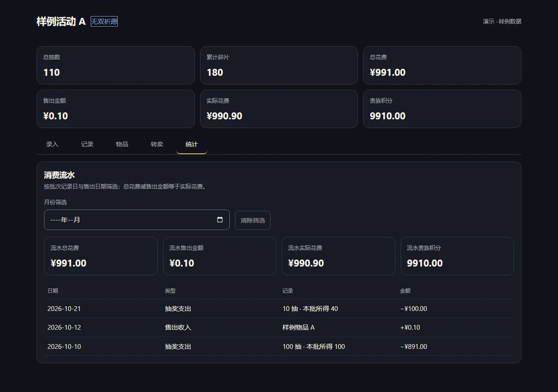Viewport: 558px width, 392px height.
Task: Click the 无双祈愿 badge
Action: (x=104, y=21)
